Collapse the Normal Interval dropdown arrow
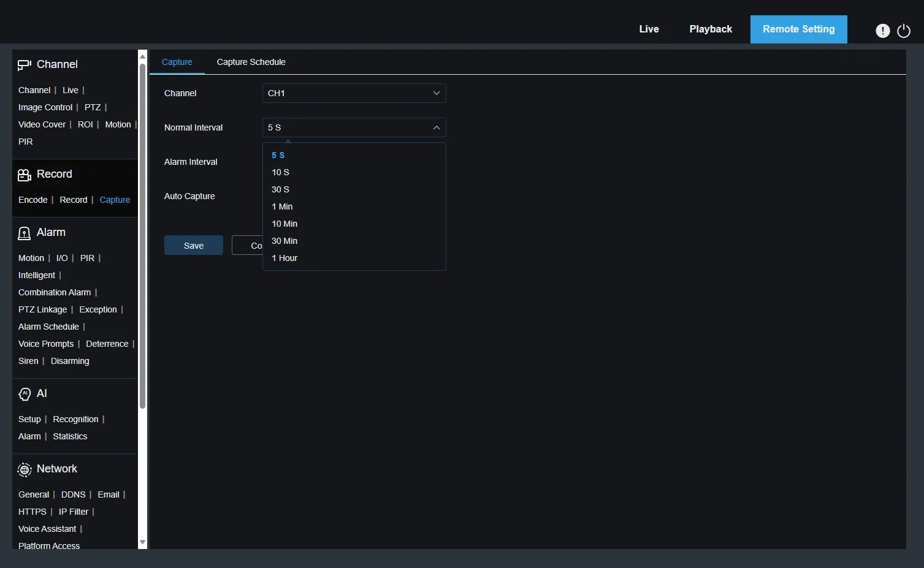The image size is (924, 568). [x=436, y=127]
